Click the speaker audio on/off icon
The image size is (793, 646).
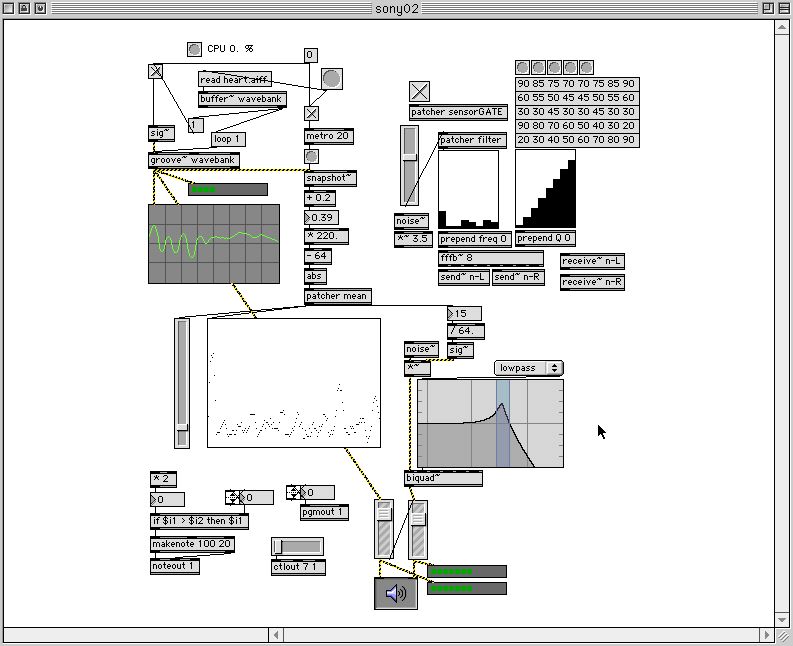pos(396,593)
